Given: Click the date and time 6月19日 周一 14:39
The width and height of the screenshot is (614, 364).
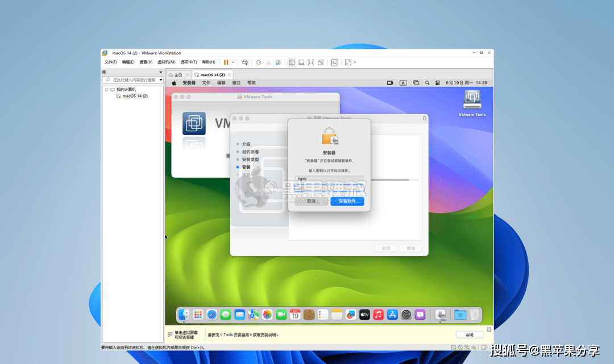Looking at the screenshot, I should [466, 83].
